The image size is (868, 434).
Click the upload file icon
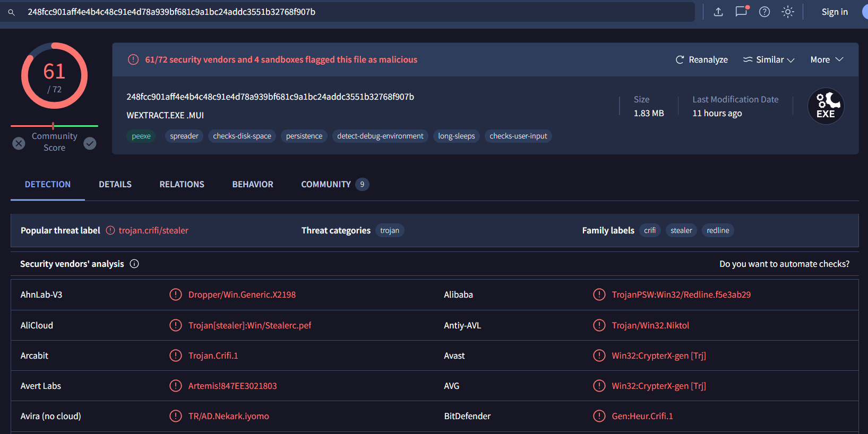tap(718, 12)
